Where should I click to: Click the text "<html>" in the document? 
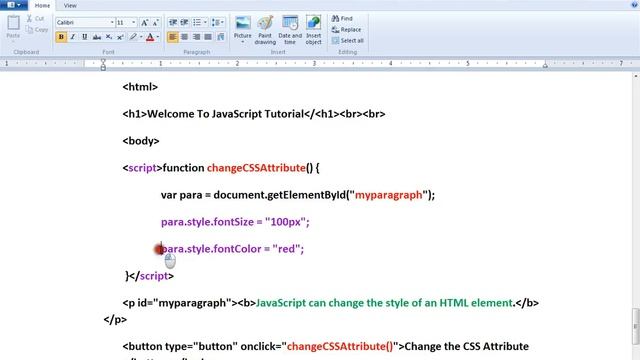(x=140, y=87)
